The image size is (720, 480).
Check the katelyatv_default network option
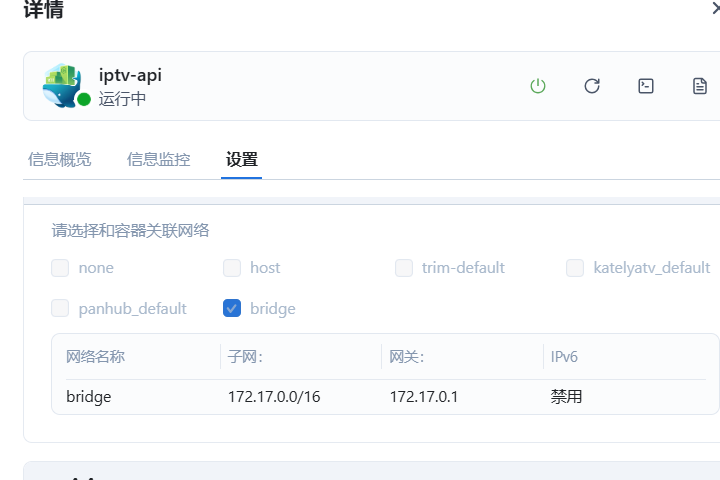575,268
